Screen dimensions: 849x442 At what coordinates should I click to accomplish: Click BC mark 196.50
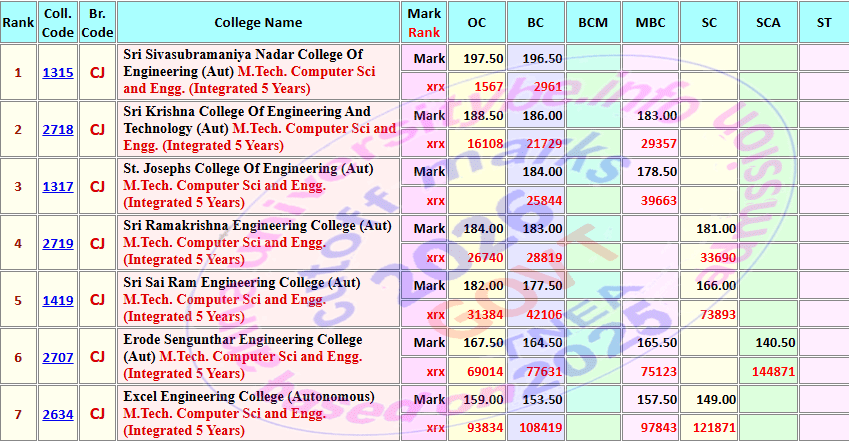pyautogui.click(x=542, y=58)
